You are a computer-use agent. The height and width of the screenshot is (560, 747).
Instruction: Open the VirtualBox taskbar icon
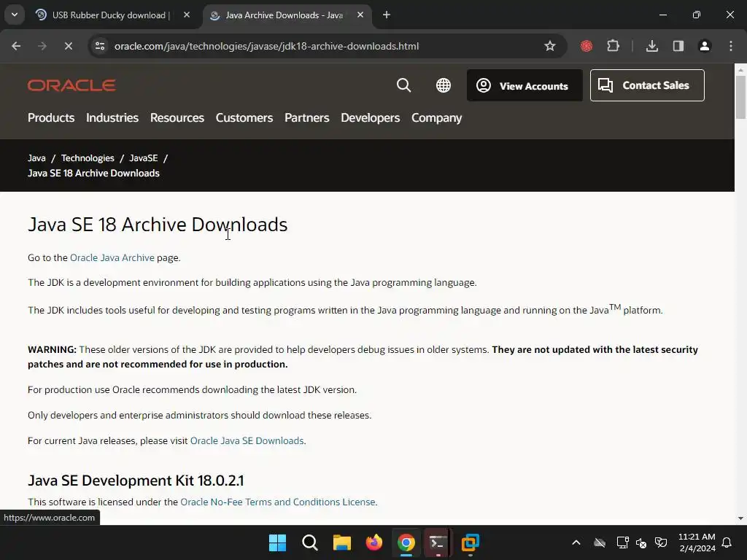pyautogui.click(x=471, y=542)
